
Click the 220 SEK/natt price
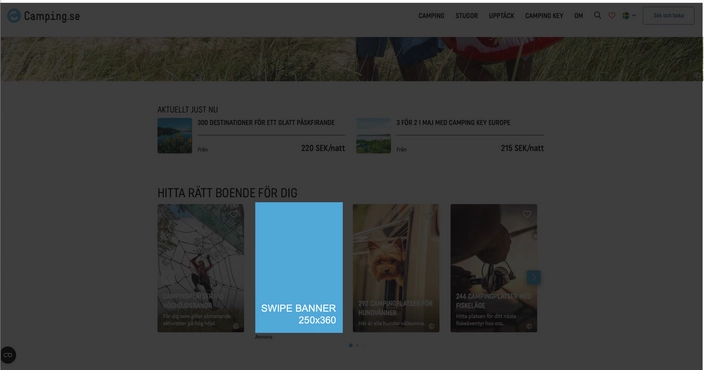(323, 148)
